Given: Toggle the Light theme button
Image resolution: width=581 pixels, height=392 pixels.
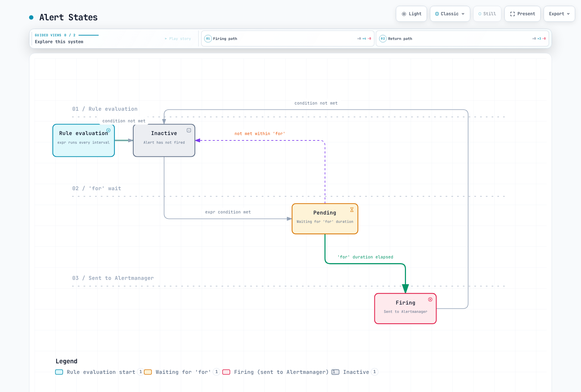Looking at the screenshot, I should tap(411, 14).
